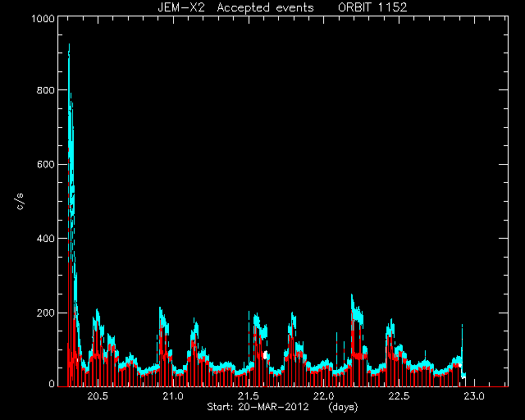Click the plot title 'JEM-X2 Accepted events'
The width and height of the screenshot is (525, 420).
[x=235, y=7]
